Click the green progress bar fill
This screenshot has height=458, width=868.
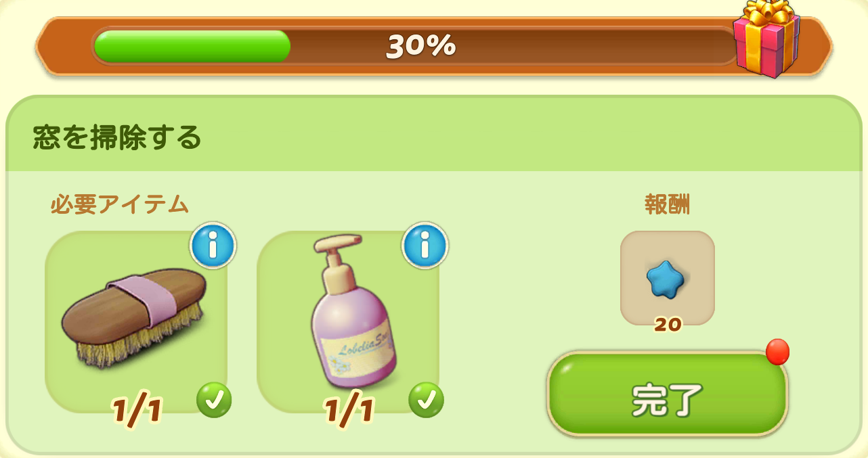pos(192,46)
